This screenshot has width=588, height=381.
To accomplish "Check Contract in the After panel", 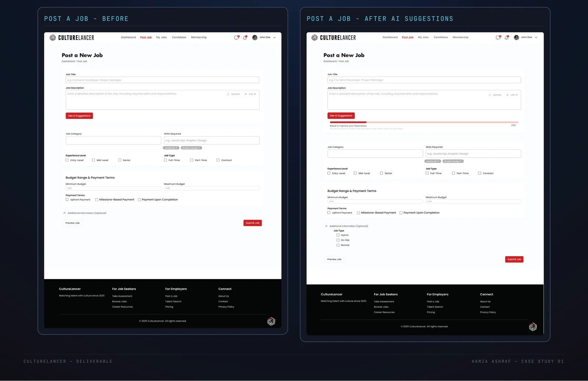I will click(x=480, y=173).
